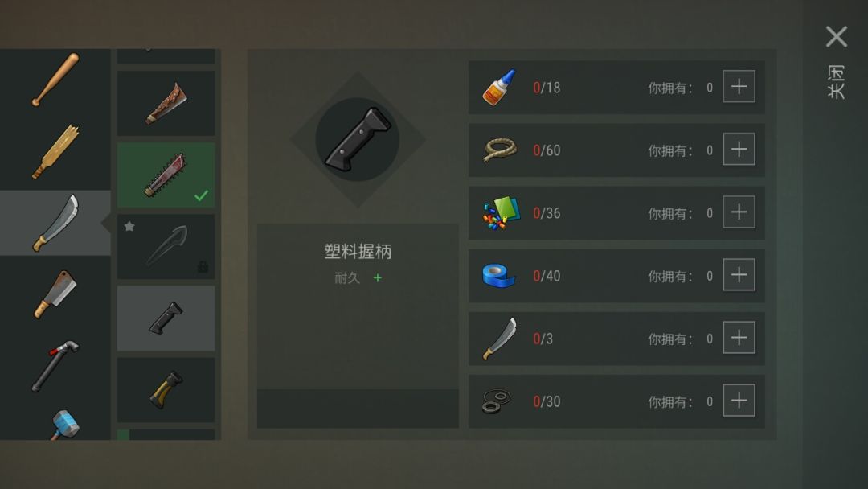
Task: Select the locked starred blade modification
Action: [x=166, y=246]
